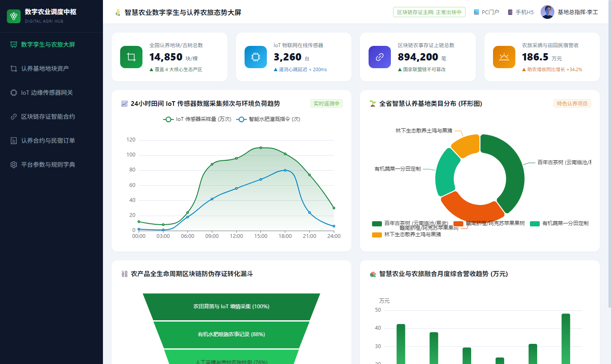Viewport: 611px width, 364px height.
Task: Click the orange sunrise icon on 农旅采摘 card
Action: click(504, 57)
